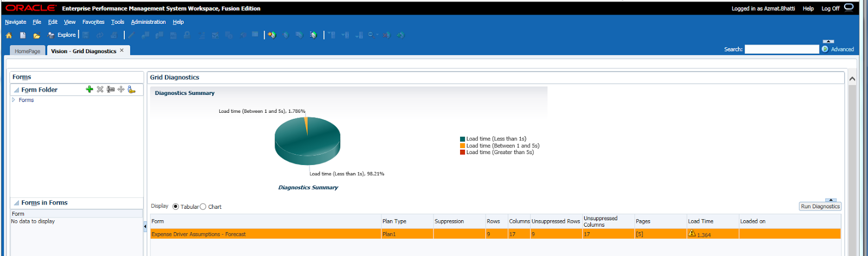
Task: Click the green Go icon beside Search
Action: [x=825, y=49]
